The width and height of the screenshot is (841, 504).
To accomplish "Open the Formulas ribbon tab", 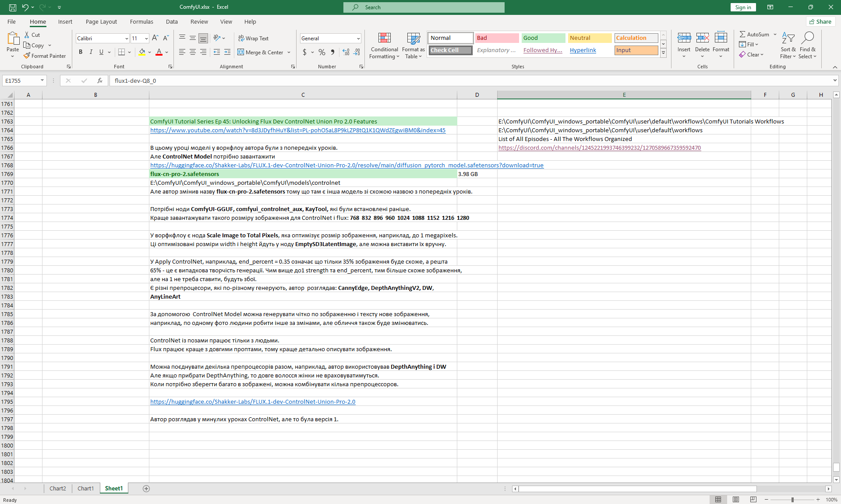I will click(x=141, y=21).
